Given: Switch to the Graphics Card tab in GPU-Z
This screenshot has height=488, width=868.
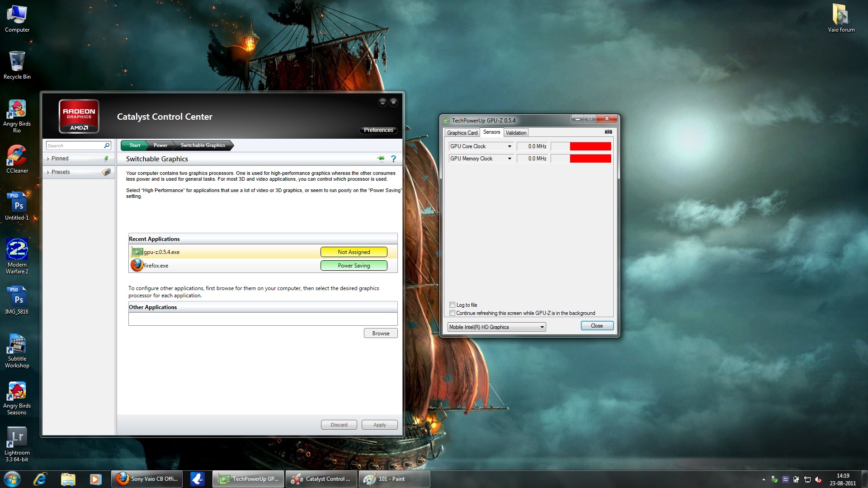Looking at the screenshot, I should coord(462,132).
